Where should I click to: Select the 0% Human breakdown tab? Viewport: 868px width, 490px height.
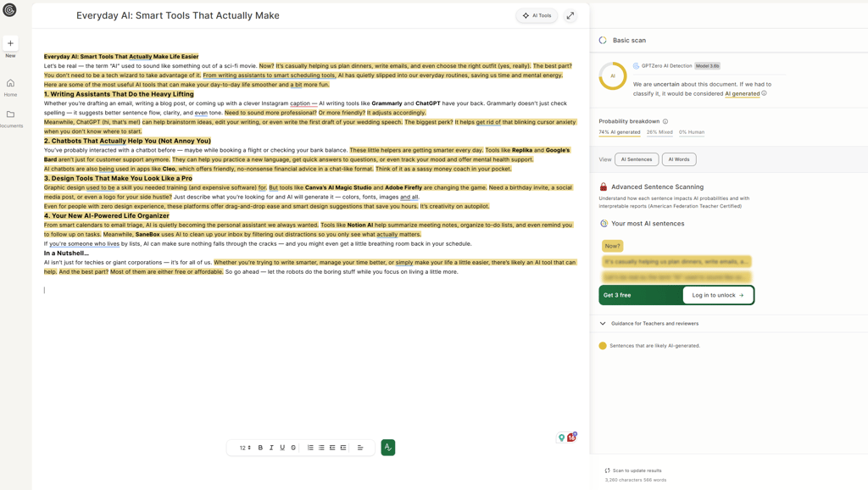coord(692,132)
